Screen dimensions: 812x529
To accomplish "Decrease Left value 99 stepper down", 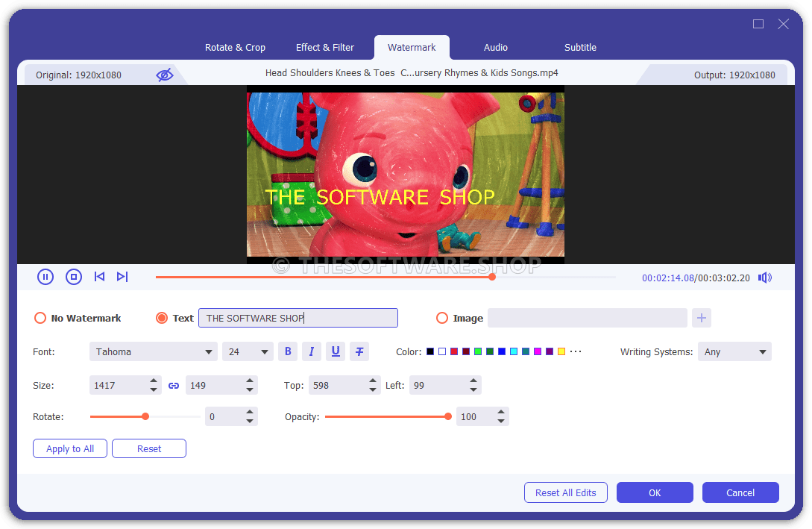I will pyautogui.click(x=473, y=389).
